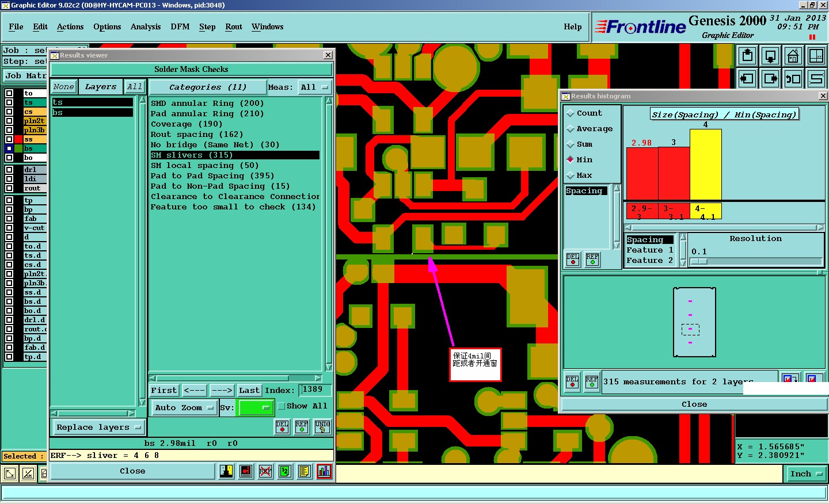
Task: Toggle visibility box for layer 'bs'
Action: (9, 148)
